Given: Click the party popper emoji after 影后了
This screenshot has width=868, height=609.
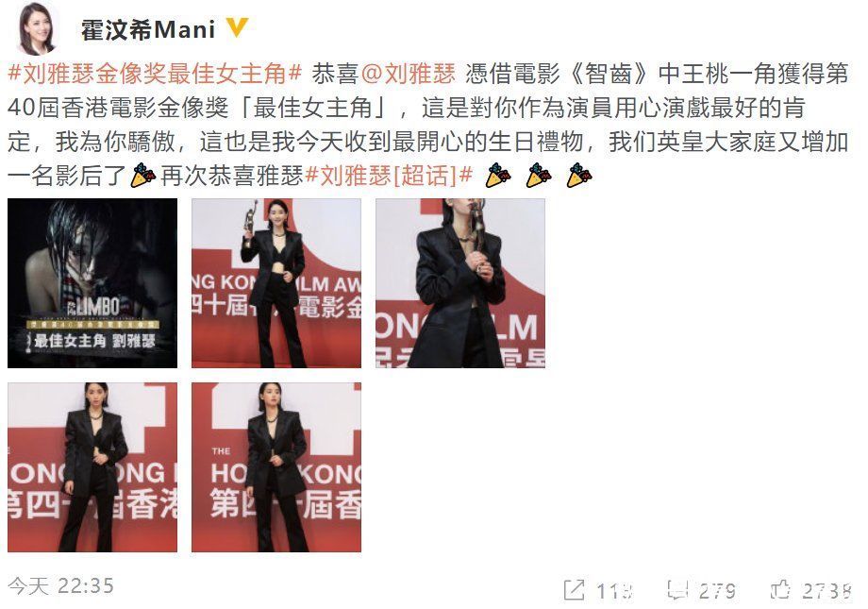Looking at the screenshot, I should coord(142,175).
